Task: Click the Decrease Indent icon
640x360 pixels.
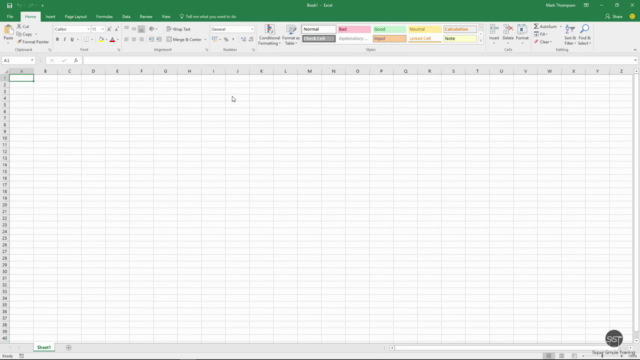Action: coord(151,40)
